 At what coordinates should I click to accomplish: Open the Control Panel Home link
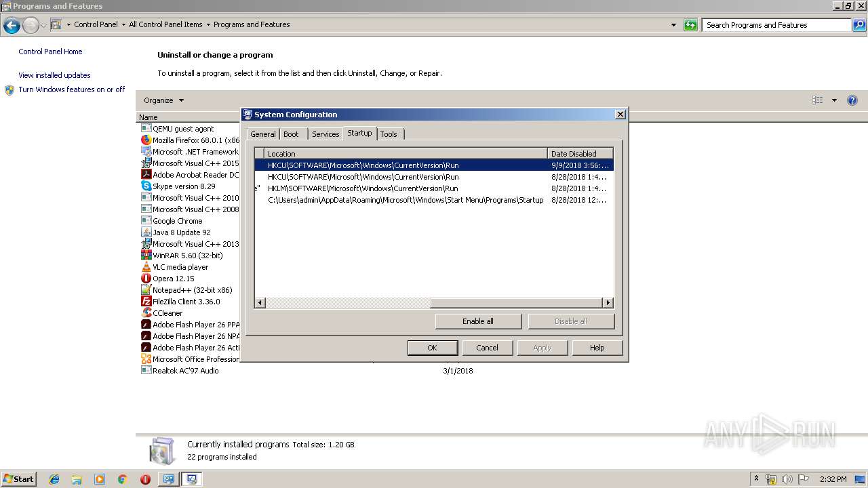50,52
